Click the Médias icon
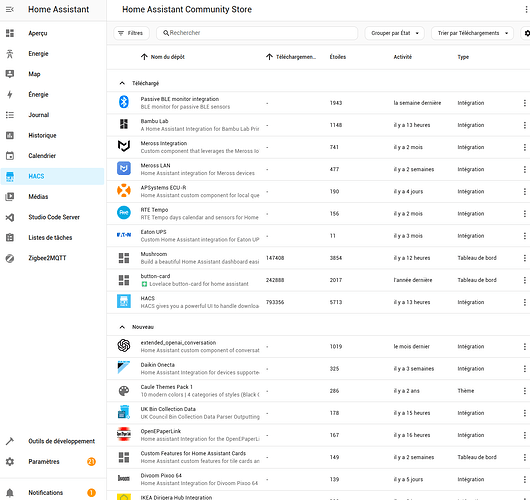The height and width of the screenshot is (500, 530). point(10,196)
